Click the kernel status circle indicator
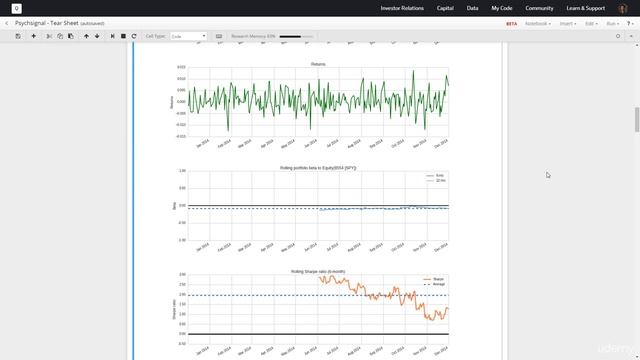This screenshot has height=360, width=640. (x=618, y=36)
